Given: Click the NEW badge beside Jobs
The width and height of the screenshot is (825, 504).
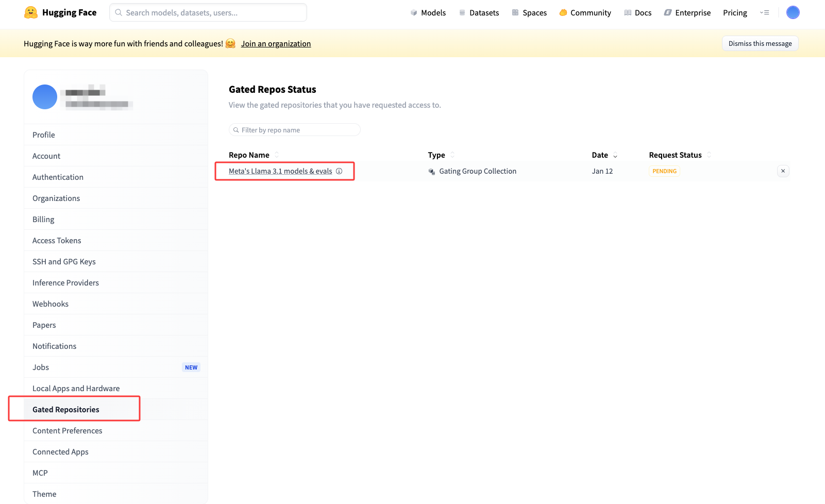Looking at the screenshot, I should 191,367.
